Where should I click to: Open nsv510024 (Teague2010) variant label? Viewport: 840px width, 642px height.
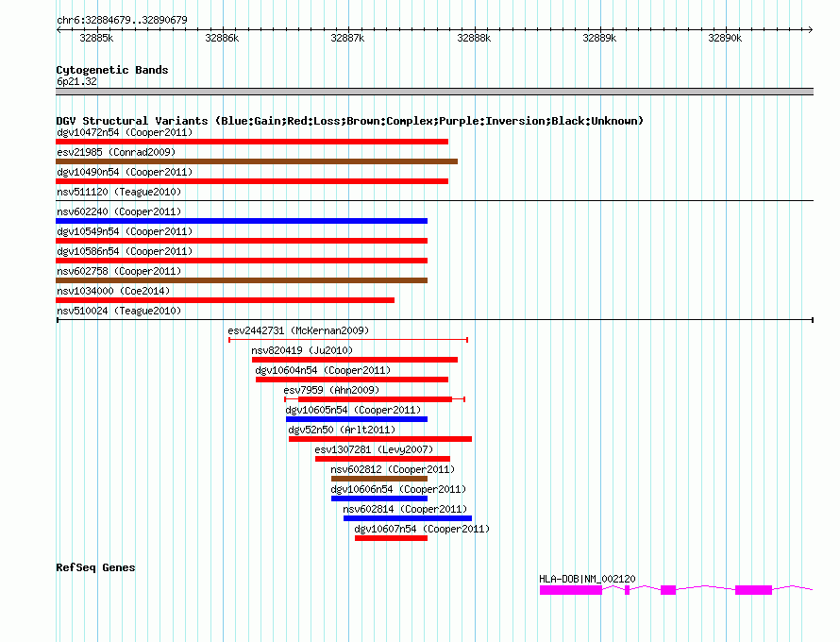pos(119,311)
